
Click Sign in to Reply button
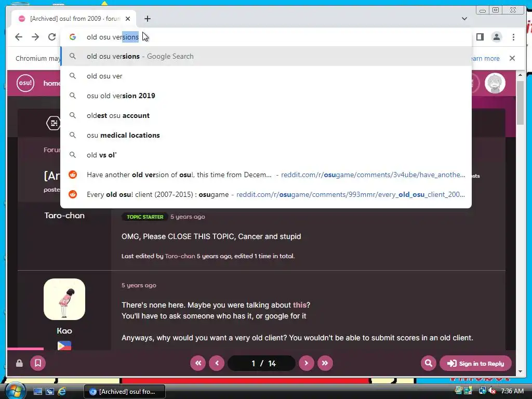475,363
